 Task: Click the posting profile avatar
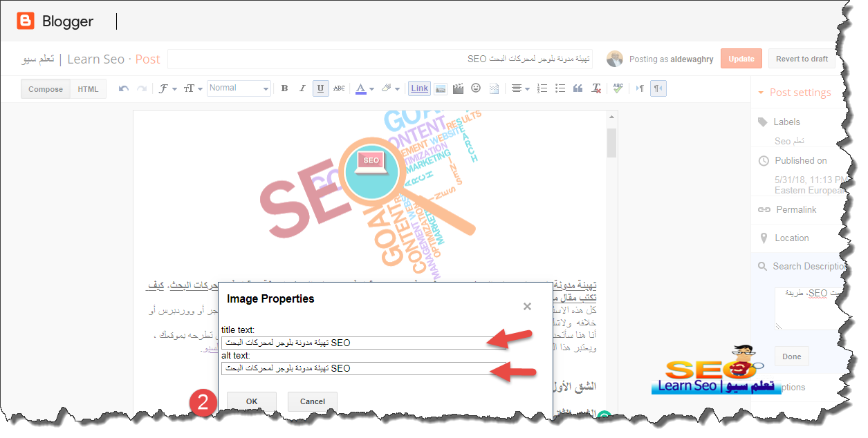coord(615,59)
